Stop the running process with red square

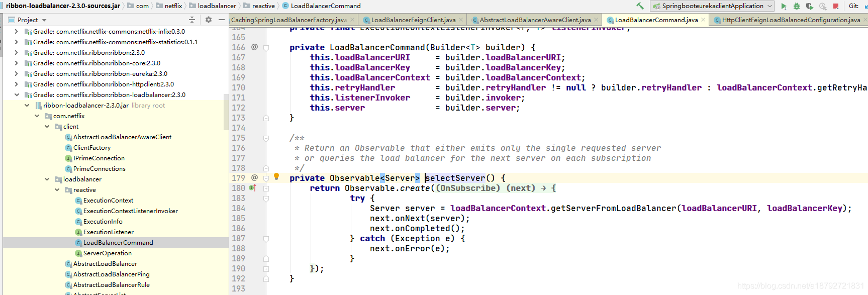pos(836,6)
